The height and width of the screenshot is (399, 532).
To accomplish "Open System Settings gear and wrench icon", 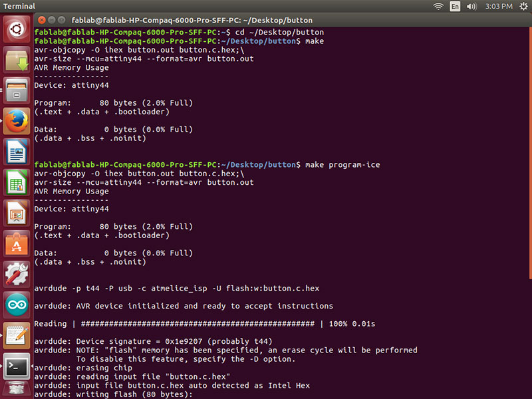I will click(16, 274).
